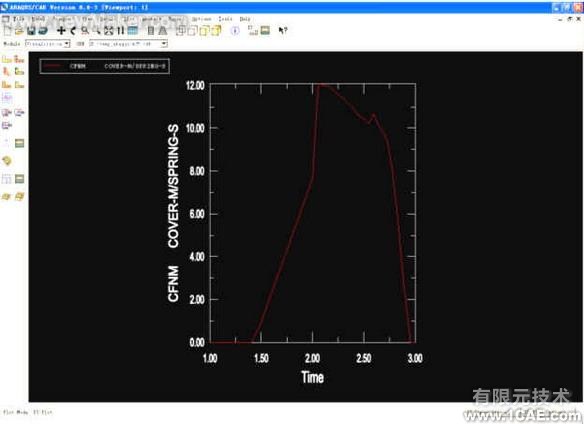584x424 pixels.
Task: Click the Auto-fit view icon
Action: [108, 31]
